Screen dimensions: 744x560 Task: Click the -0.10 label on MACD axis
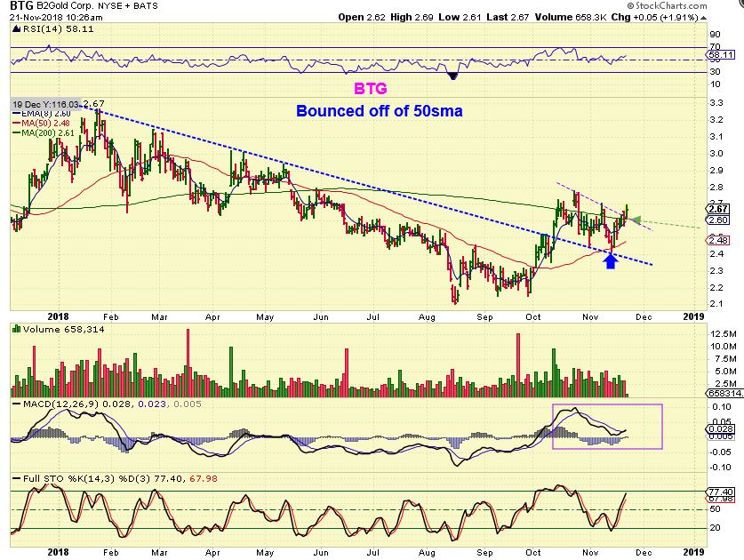(x=720, y=467)
